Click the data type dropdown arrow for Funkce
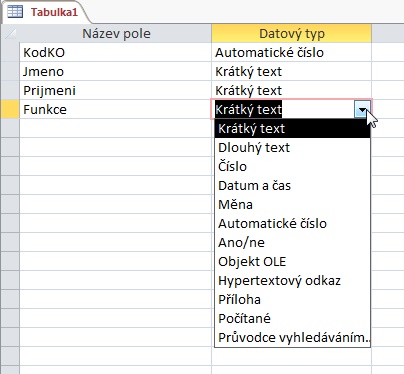This screenshot has height=374, width=404. (x=362, y=110)
